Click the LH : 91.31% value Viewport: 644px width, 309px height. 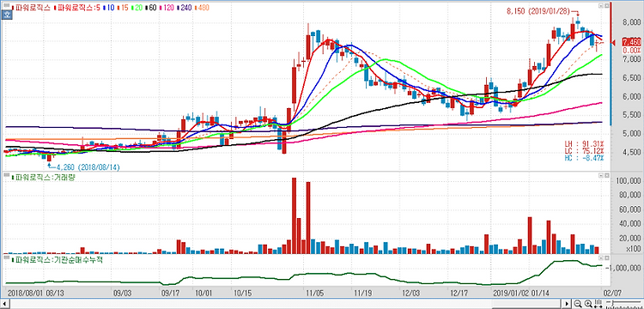click(584, 144)
